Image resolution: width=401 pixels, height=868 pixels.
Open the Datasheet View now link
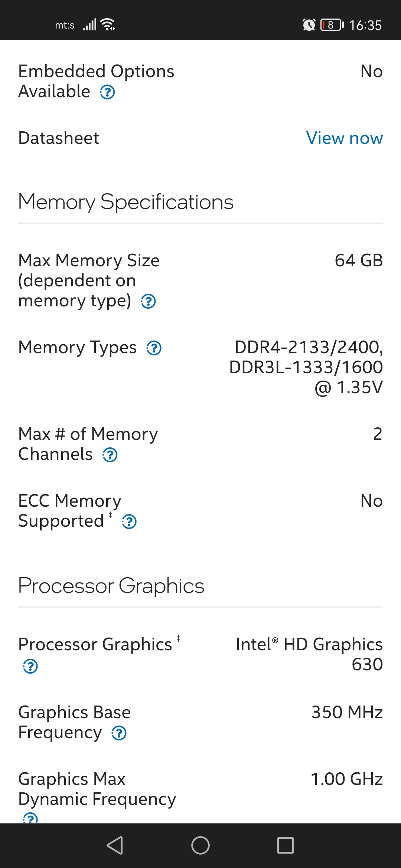point(344,138)
